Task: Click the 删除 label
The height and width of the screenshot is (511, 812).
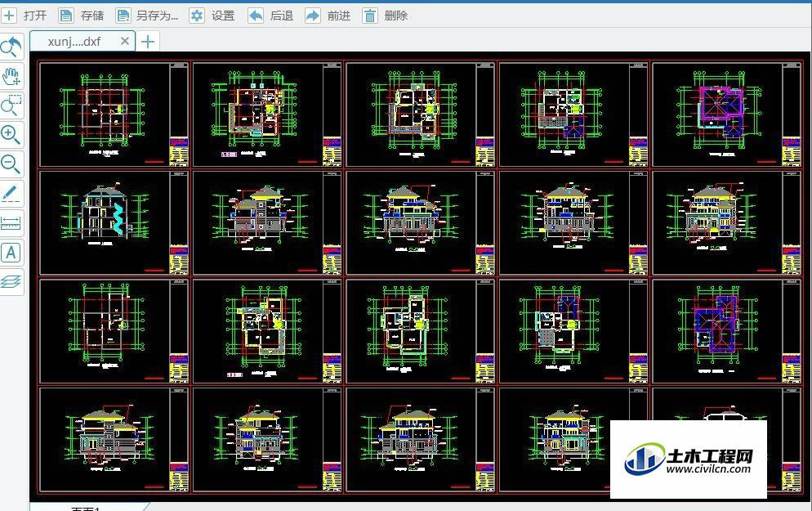Action: pyautogui.click(x=396, y=16)
